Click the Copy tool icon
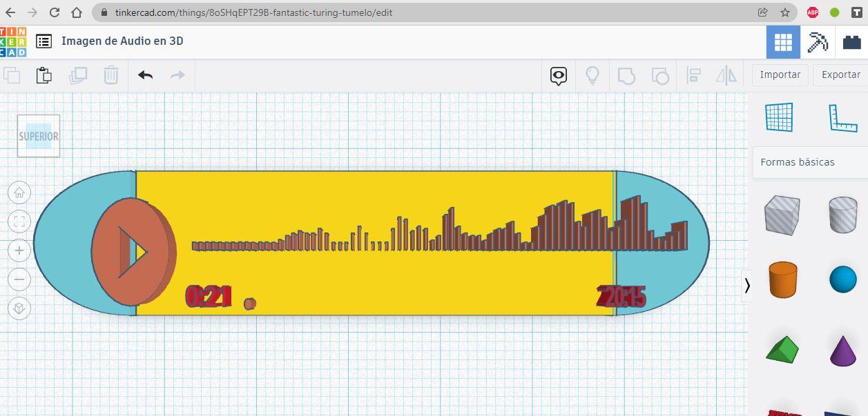Screen dimensions: 868x416 click(x=12, y=75)
